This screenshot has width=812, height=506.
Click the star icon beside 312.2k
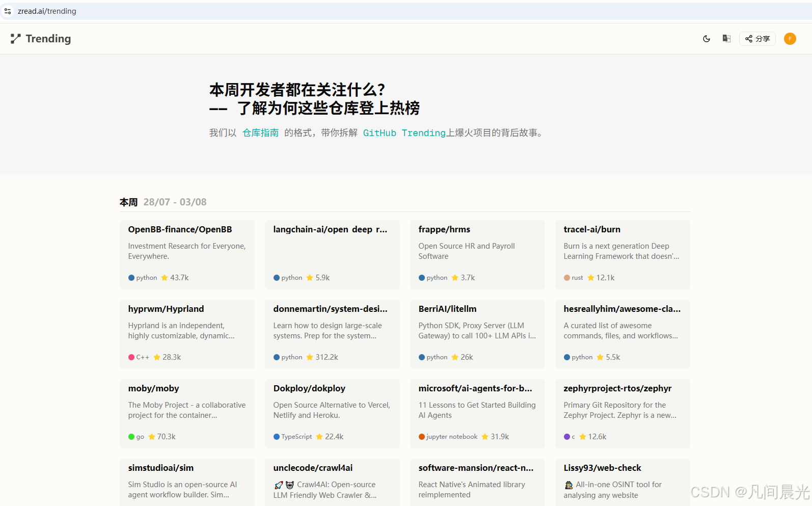310,357
